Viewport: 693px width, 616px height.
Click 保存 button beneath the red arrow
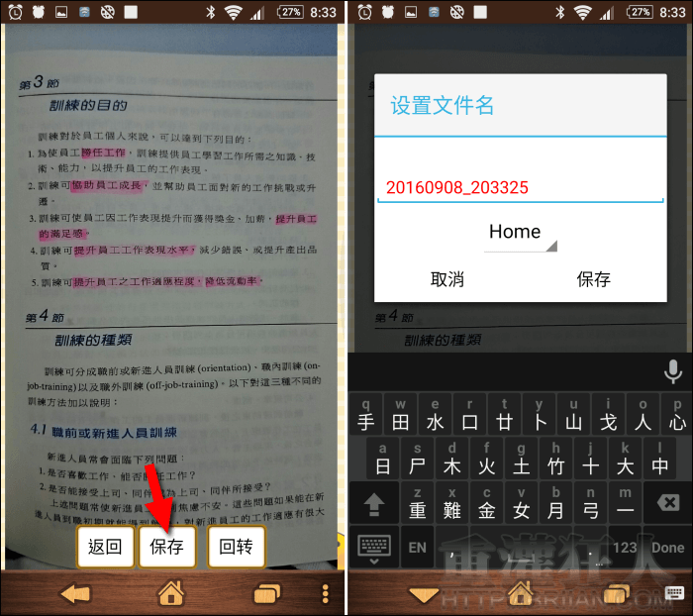point(166,547)
